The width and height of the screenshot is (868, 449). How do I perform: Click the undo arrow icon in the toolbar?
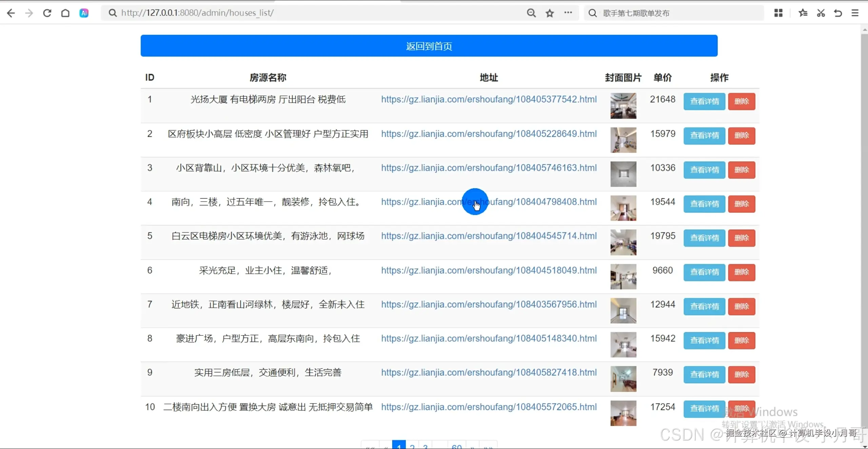pyautogui.click(x=838, y=13)
